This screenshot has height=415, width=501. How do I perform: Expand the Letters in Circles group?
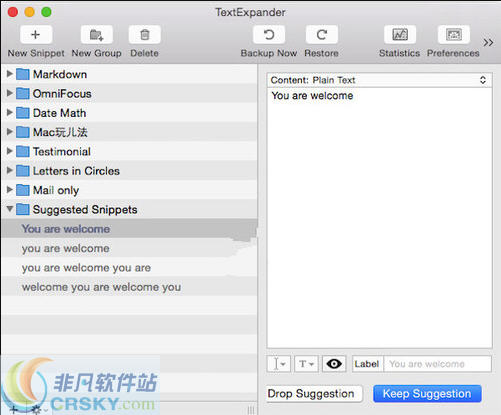coord(10,170)
